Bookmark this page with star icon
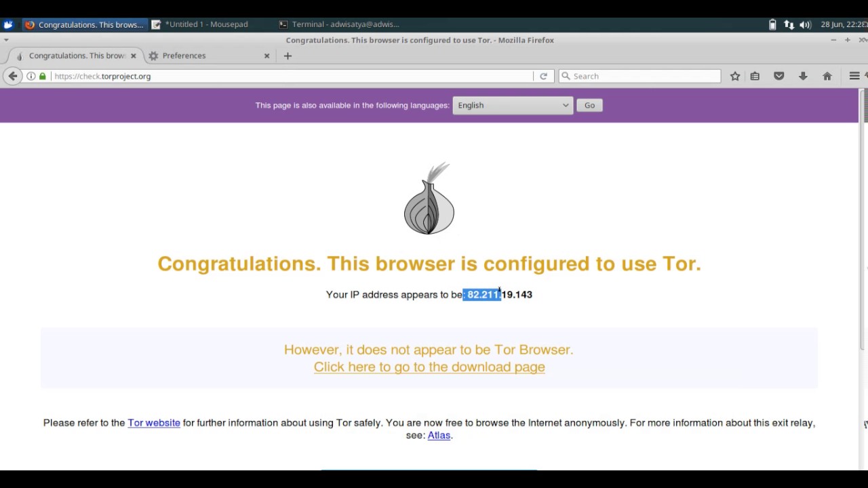 pos(735,76)
